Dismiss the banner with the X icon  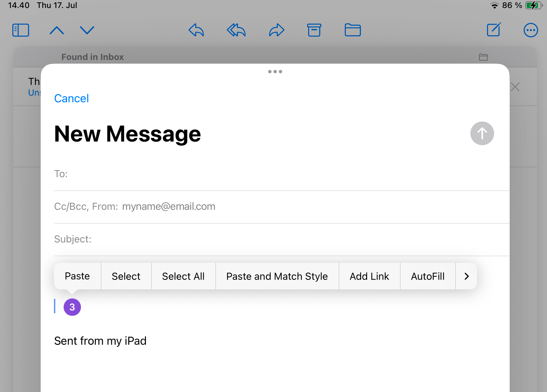pyautogui.click(x=515, y=87)
